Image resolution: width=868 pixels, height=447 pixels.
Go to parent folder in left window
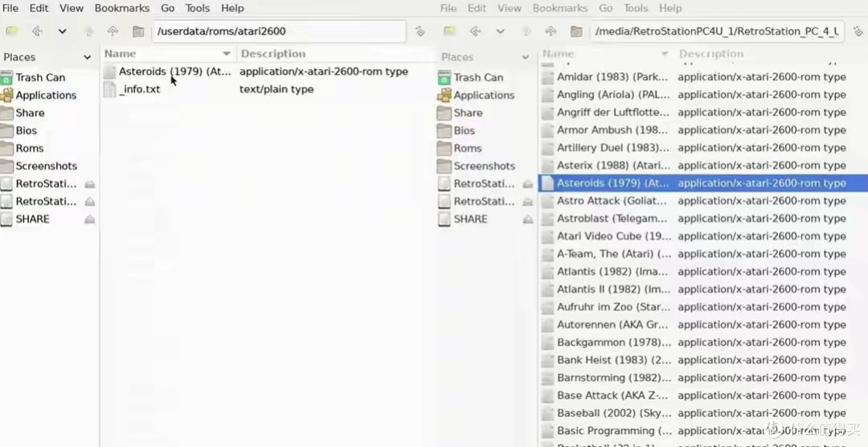[x=113, y=31]
